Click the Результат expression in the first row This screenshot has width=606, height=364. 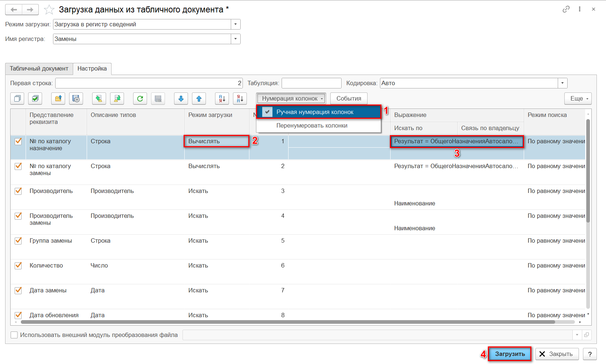[x=457, y=141]
